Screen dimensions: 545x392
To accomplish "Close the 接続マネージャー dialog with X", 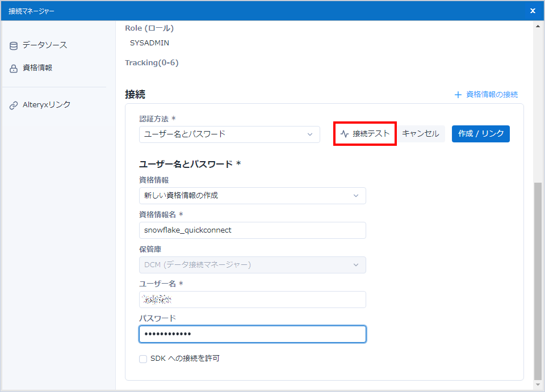I will (533, 11).
